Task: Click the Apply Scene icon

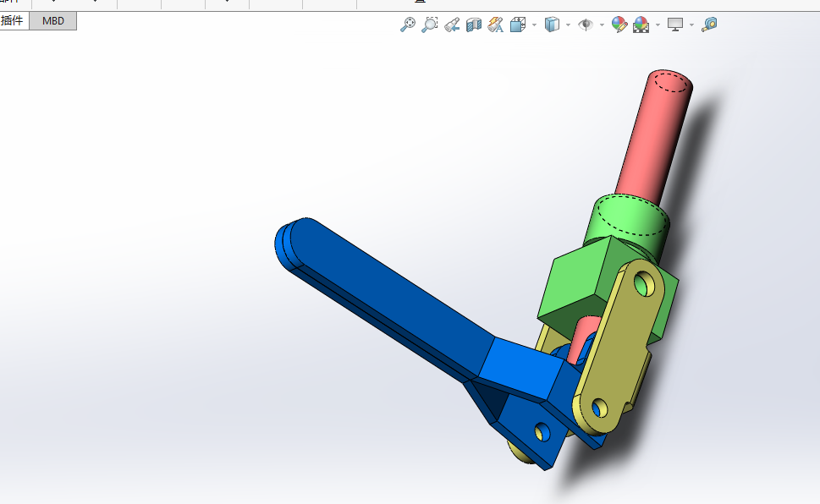Action: click(x=641, y=25)
